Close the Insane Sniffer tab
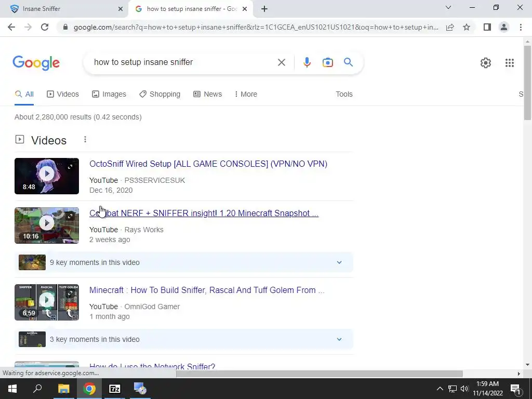This screenshot has width=532, height=399. pyautogui.click(x=121, y=9)
